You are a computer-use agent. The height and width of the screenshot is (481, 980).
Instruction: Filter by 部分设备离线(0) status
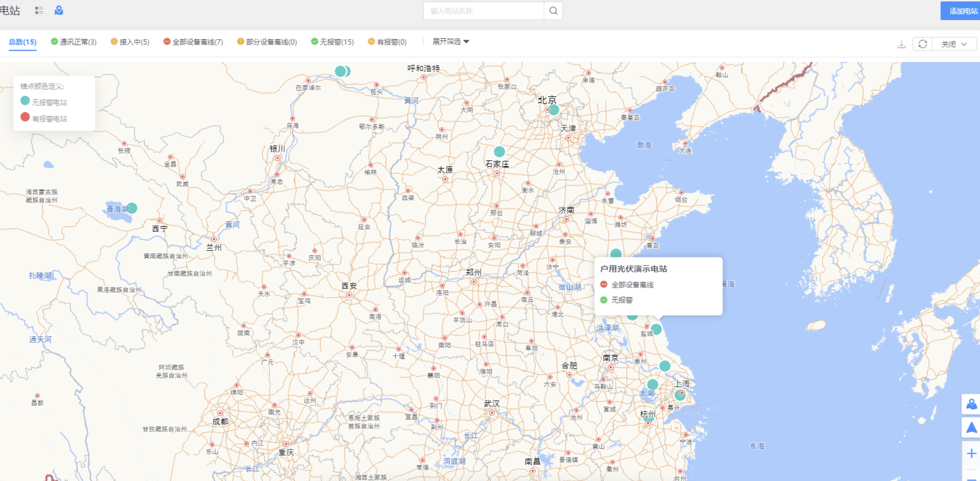tap(267, 42)
